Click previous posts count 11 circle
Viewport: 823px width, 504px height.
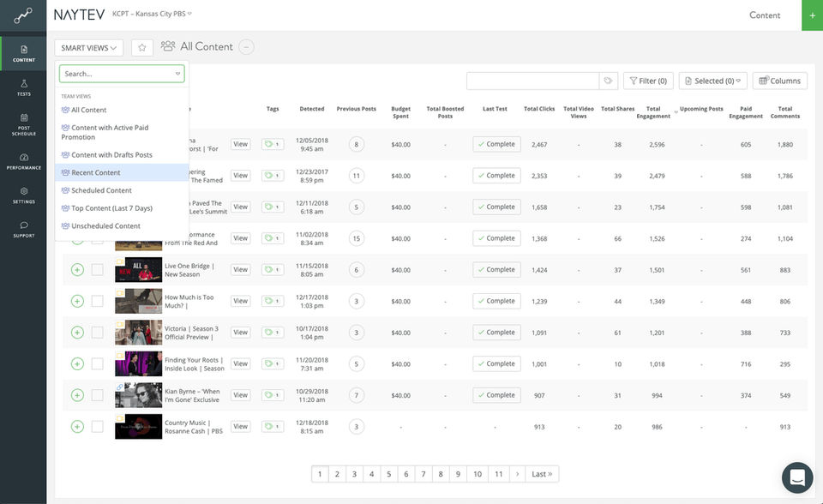tap(357, 176)
